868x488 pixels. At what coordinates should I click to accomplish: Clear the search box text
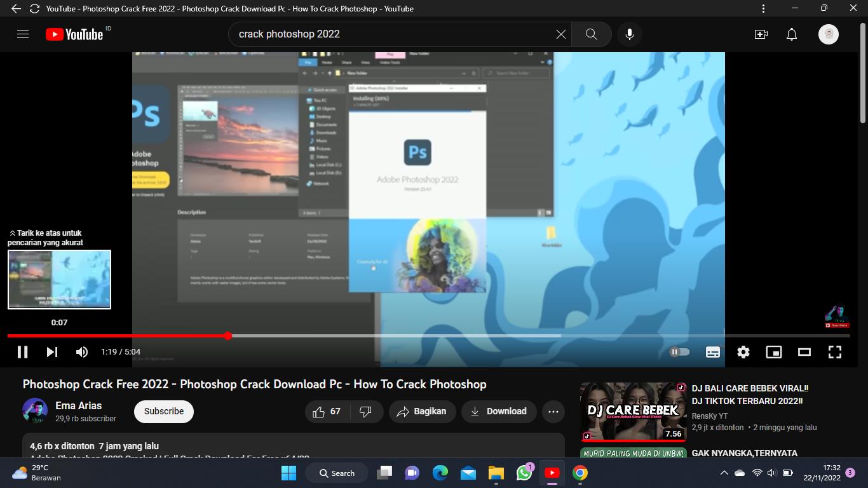coord(560,34)
